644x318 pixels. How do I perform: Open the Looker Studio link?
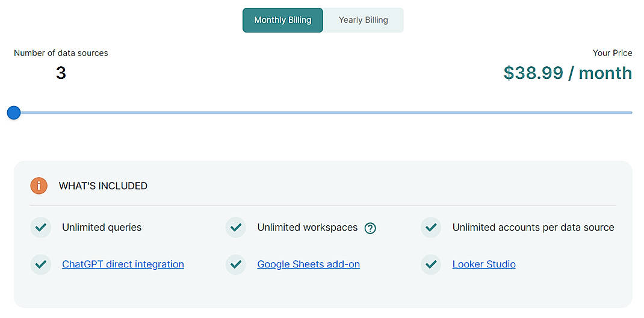coord(484,264)
